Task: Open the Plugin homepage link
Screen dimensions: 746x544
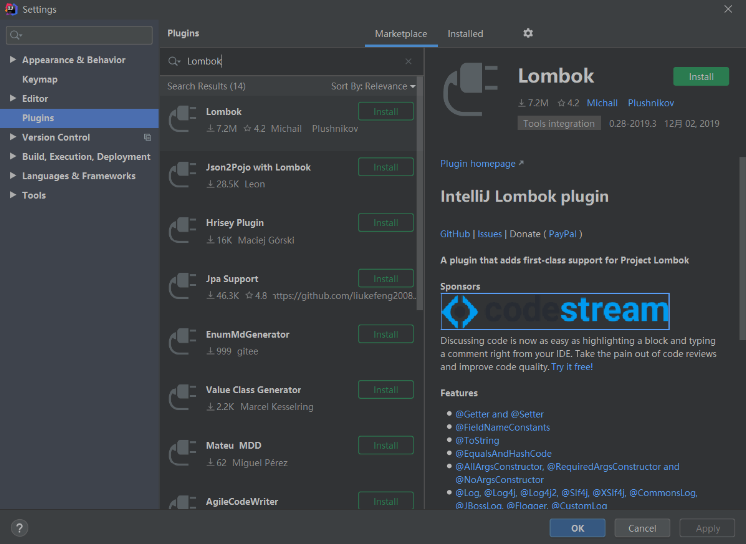Action: pos(481,164)
